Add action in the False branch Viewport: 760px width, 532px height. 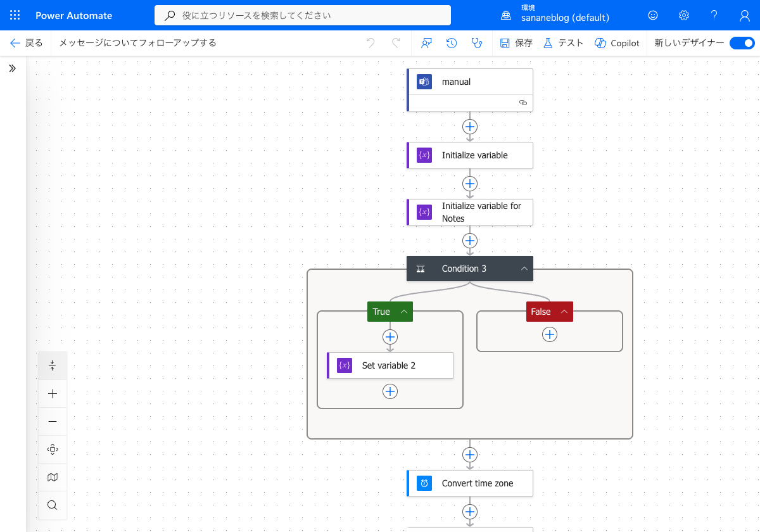(550, 335)
